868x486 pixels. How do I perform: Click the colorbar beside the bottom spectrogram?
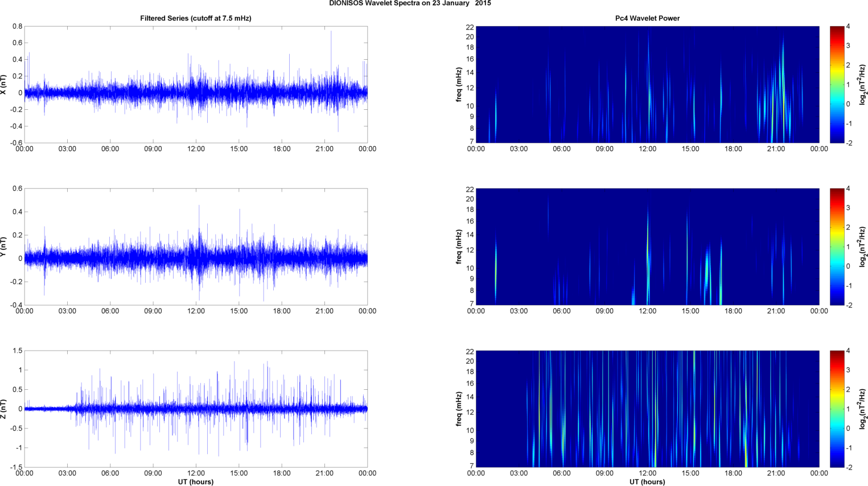click(x=837, y=409)
